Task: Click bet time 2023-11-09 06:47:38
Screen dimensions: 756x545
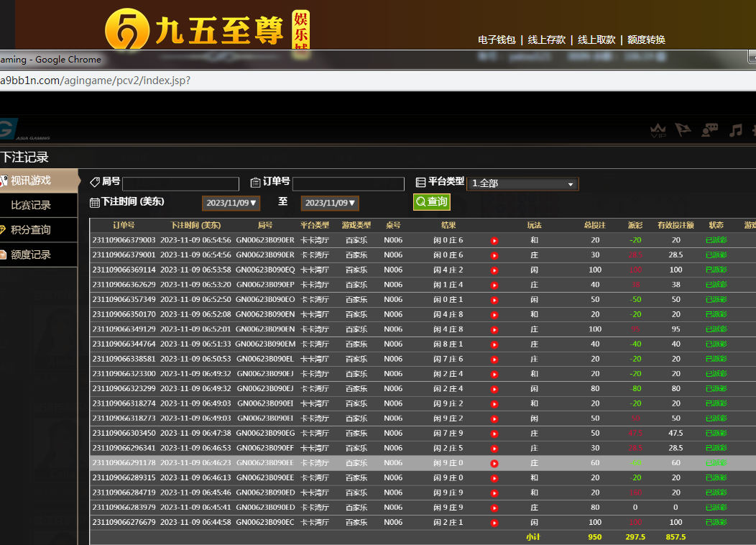Action: pyautogui.click(x=195, y=433)
